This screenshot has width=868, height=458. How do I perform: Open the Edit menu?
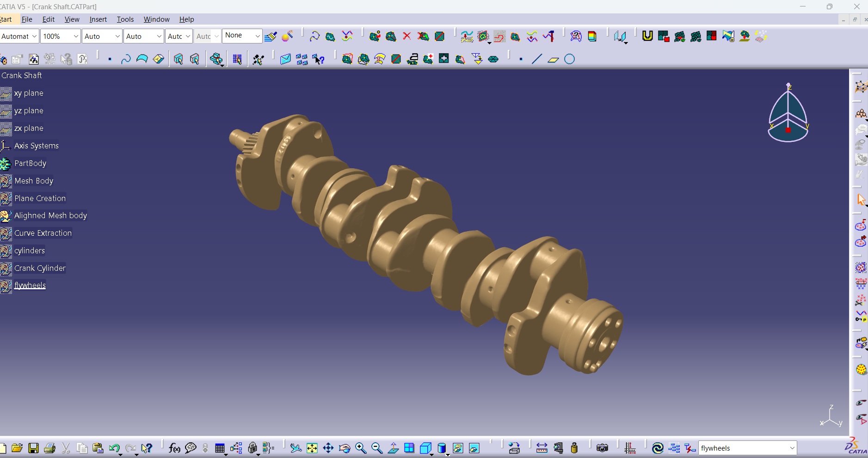click(48, 19)
